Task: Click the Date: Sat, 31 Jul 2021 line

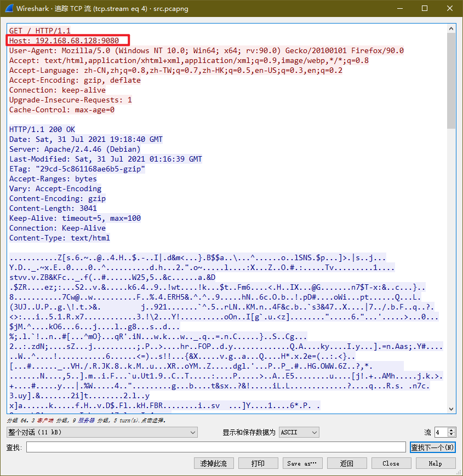Action: click(86, 139)
